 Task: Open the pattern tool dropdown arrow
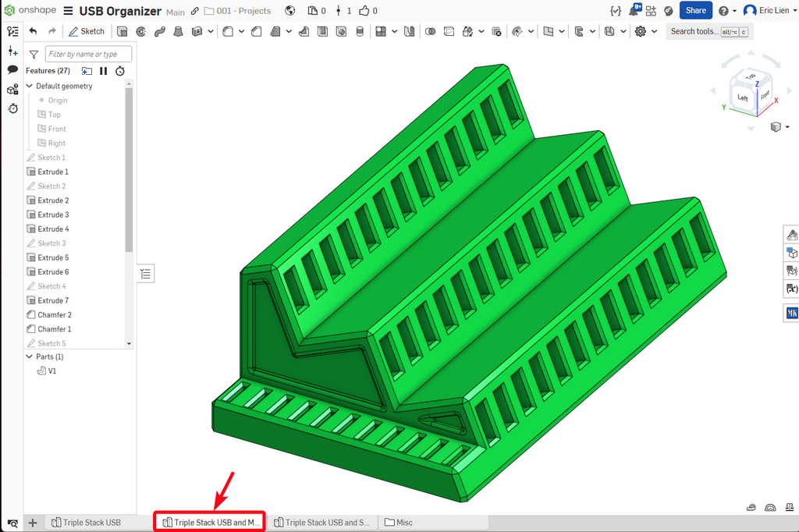(x=394, y=32)
